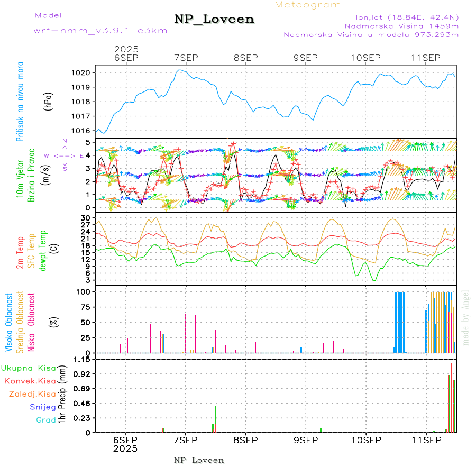The image size is (476, 476).
Task: Click the Nadmorska Visina u modelu text
Action: coord(371,35)
